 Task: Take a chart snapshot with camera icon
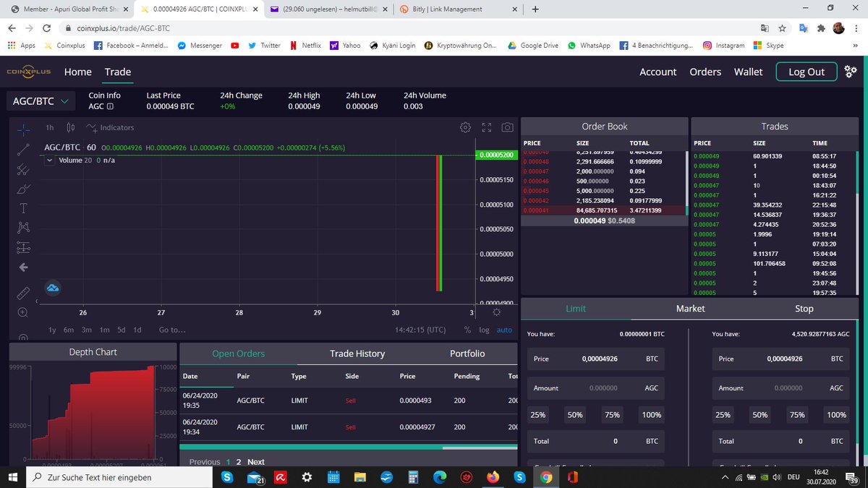point(508,127)
